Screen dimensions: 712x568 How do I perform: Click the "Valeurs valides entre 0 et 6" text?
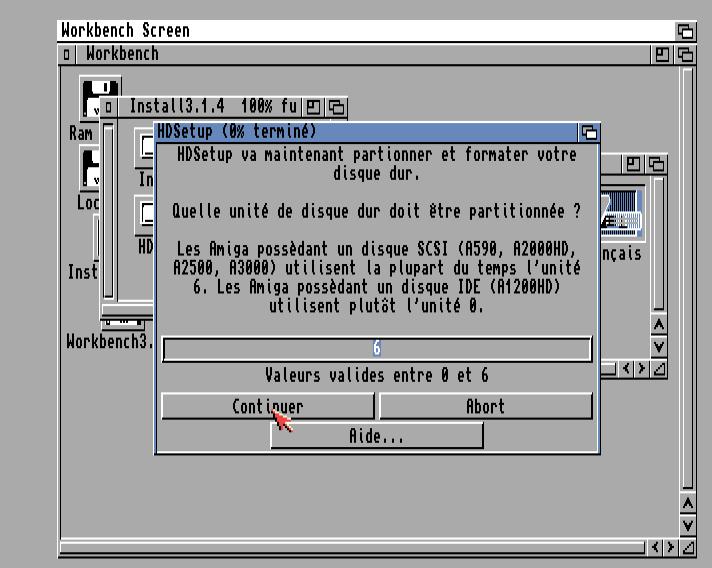pyautogui.click(x=377, y=375)
